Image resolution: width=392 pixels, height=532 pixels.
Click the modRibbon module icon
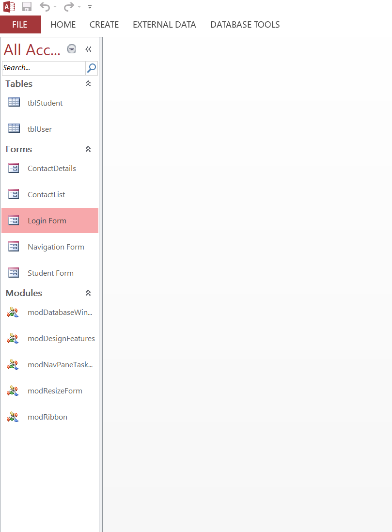tap(13, 416)
